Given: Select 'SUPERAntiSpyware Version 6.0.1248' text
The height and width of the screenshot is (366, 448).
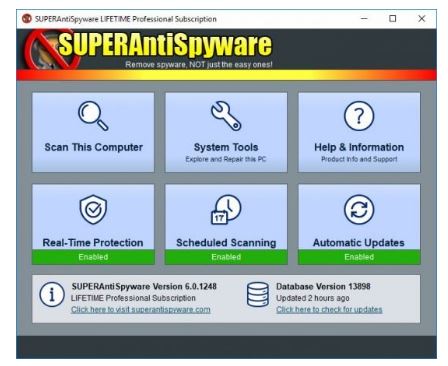Looking at the screenshot, I should (x=144, y=286).
